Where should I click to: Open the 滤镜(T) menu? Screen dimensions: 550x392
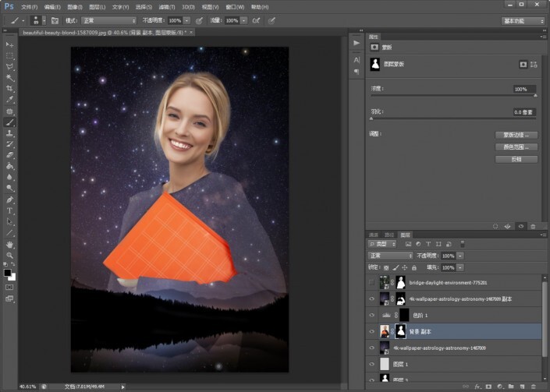point(168,6)
